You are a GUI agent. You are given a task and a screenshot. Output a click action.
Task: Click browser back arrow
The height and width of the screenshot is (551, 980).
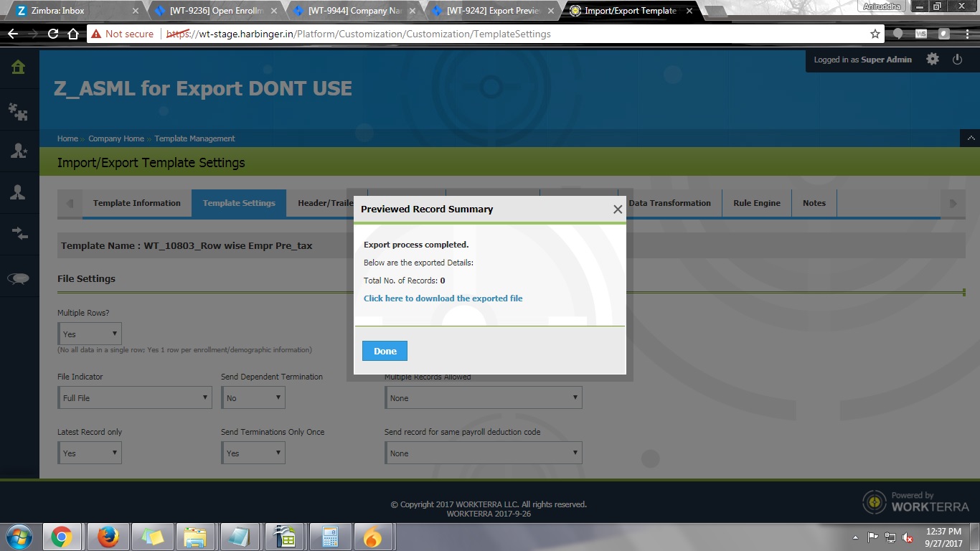point(13,34)
